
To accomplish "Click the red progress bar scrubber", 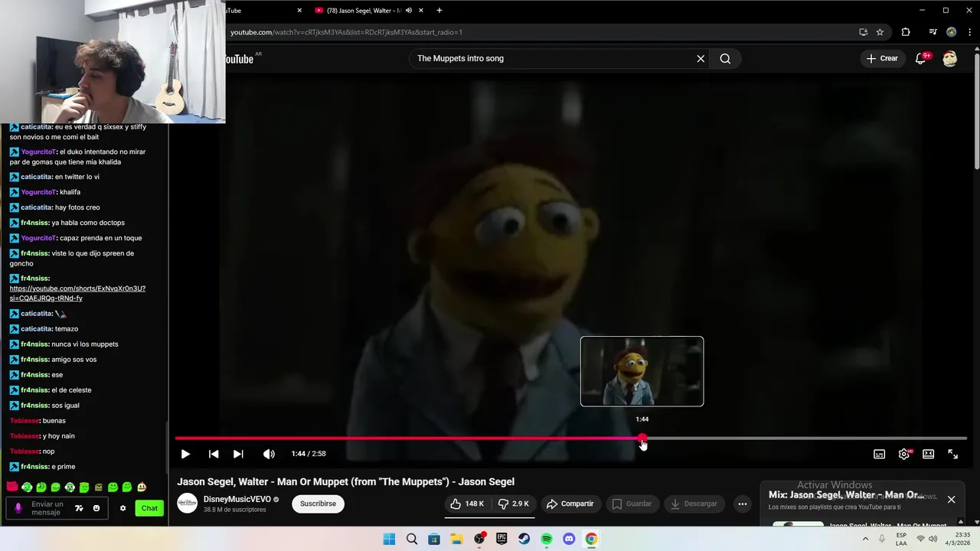I will [x=642, y=439].
